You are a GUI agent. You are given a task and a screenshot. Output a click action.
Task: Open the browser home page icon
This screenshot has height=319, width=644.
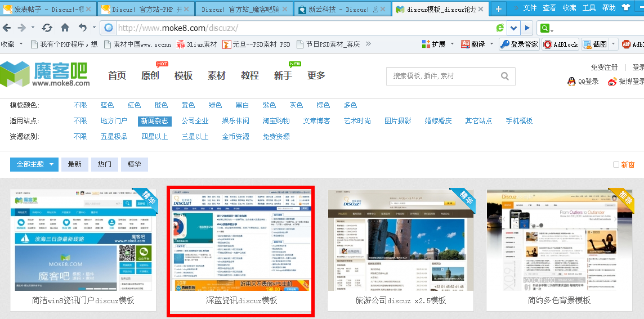pos(65,28)
